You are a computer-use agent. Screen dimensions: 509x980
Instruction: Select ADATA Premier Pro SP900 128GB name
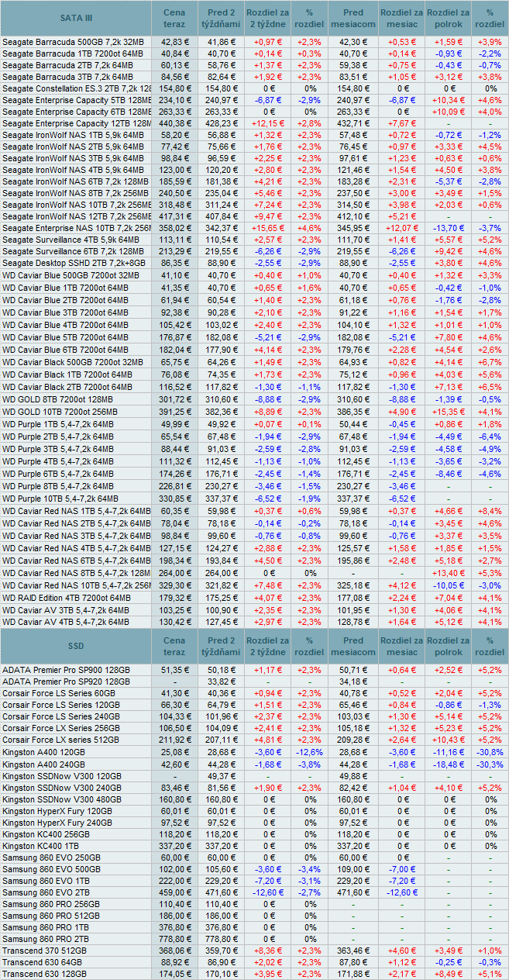[66, 670]
